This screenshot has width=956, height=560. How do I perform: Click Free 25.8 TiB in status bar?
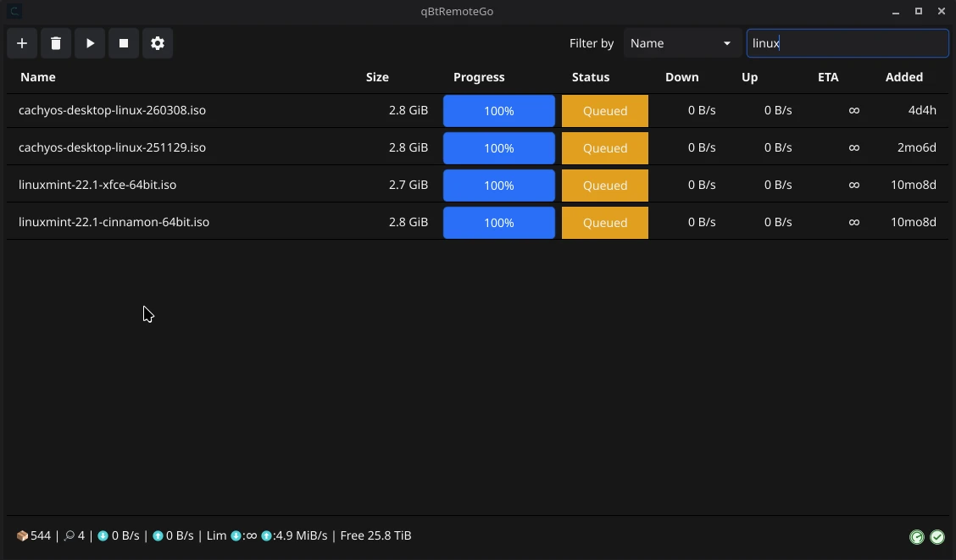pyautogui.click(x=375, y=535)
